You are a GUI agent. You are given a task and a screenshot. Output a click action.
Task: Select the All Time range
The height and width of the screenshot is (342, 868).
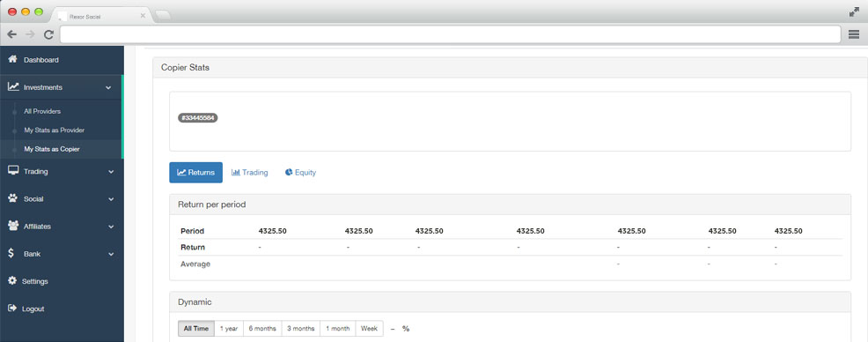[x=196, y=329]
